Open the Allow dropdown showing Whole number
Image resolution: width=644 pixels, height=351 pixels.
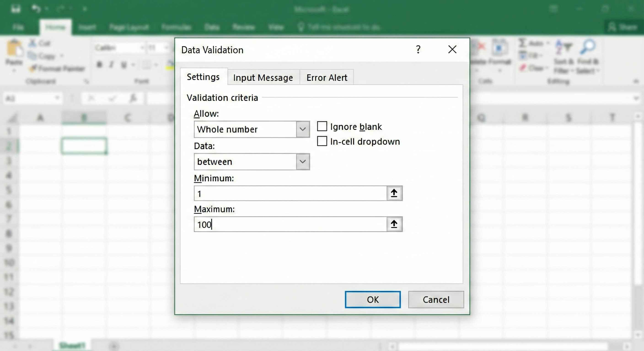pyautogui.click(x=303, y=129)
